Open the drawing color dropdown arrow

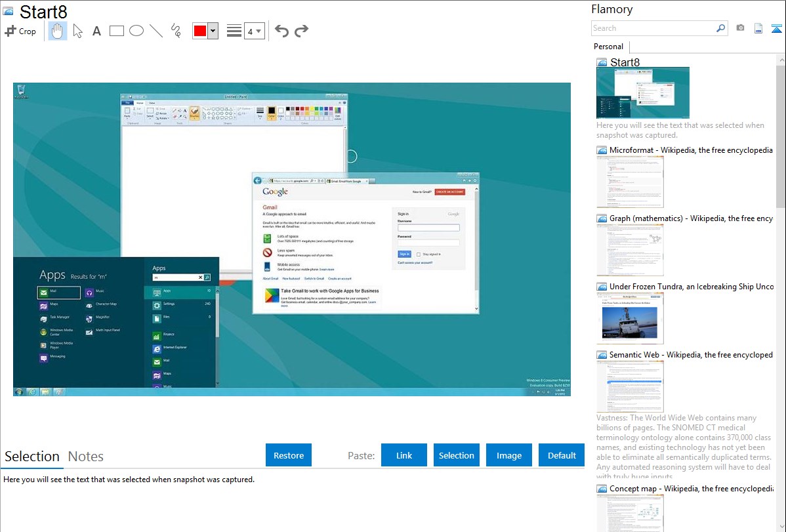(213, 31)
